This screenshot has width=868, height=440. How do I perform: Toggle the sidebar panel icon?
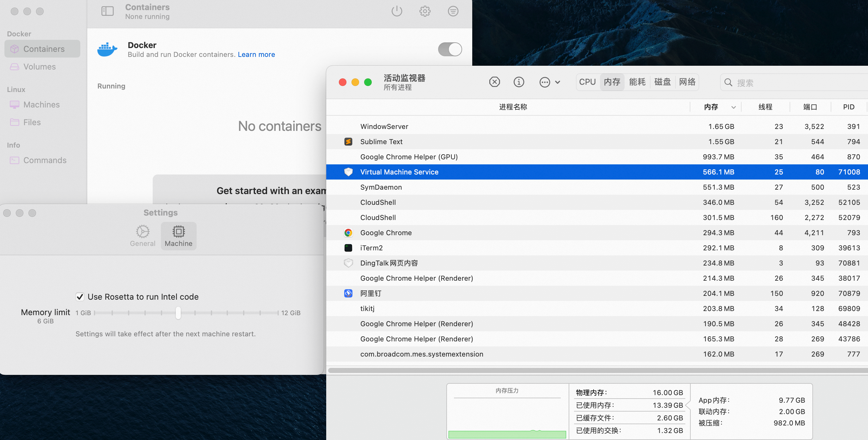tap(107, 11)
